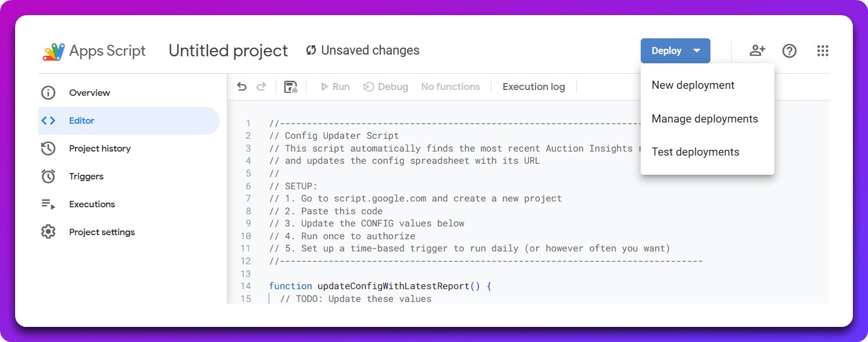This screenshot has height=342, width=868.
Task: Click the Apps Script logo
Action: [x=53, y=51]
